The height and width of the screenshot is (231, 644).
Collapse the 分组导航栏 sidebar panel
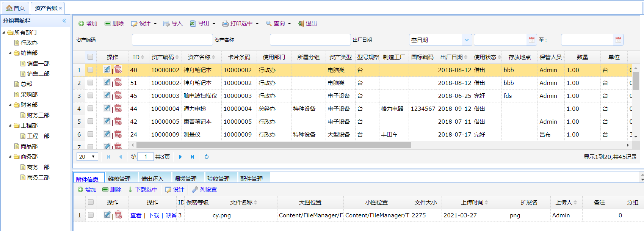pyautogui.click(x=64, y=21)
